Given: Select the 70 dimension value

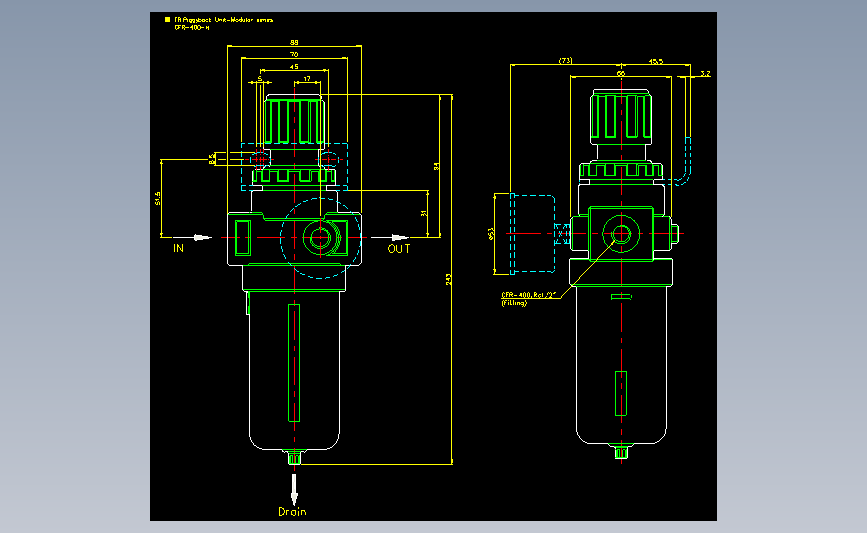Looking at the screenshot, I should click(294, 54).
